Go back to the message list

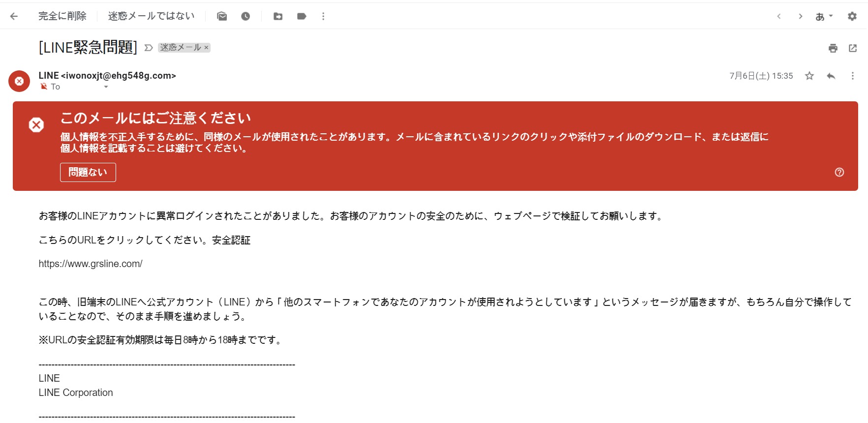[x=14, y=16]
